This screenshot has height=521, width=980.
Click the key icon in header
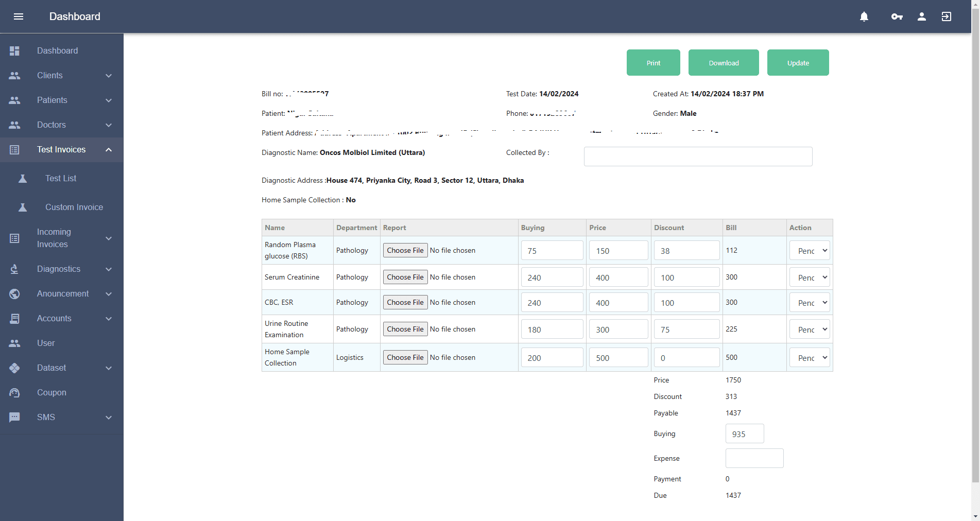point(897,16)
